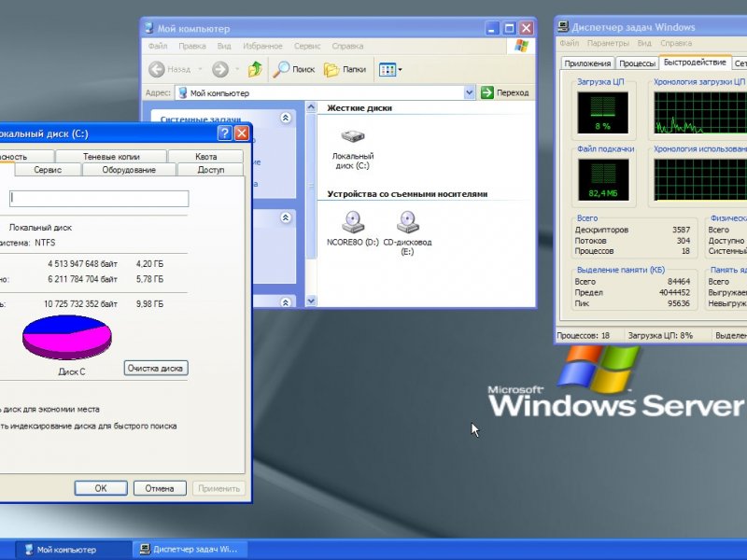Collapse the second side panel chevron

tap(286, 218)
